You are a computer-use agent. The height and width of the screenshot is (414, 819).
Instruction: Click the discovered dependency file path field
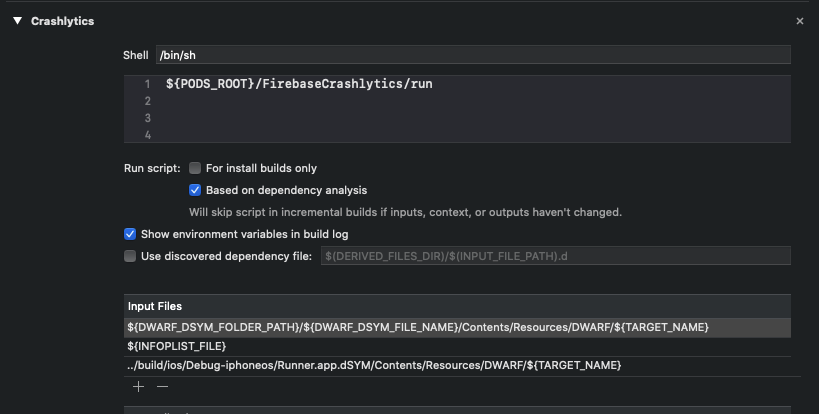click(555, 256)
